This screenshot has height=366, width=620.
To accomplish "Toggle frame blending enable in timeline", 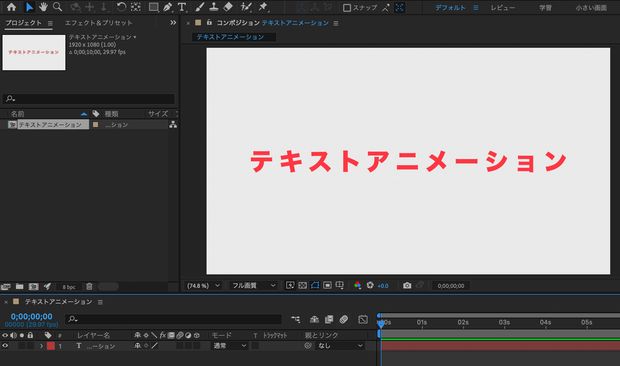I will pos(329,319).
